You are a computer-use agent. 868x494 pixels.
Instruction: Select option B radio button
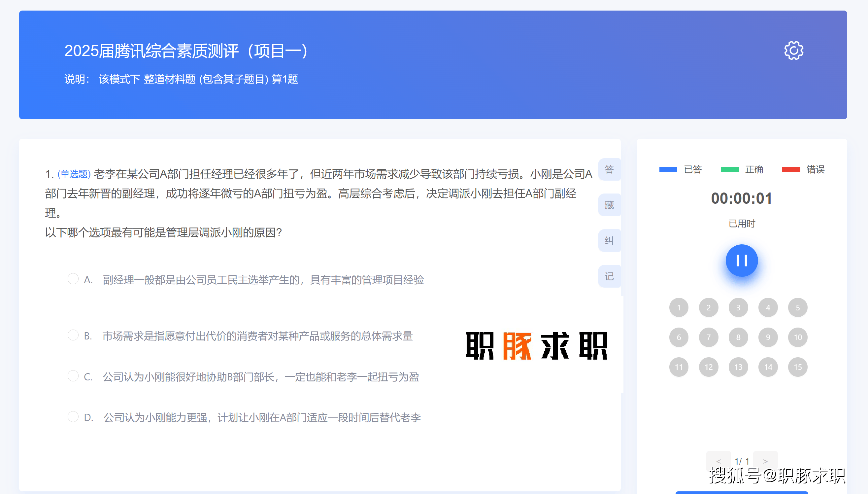point(73,335)
